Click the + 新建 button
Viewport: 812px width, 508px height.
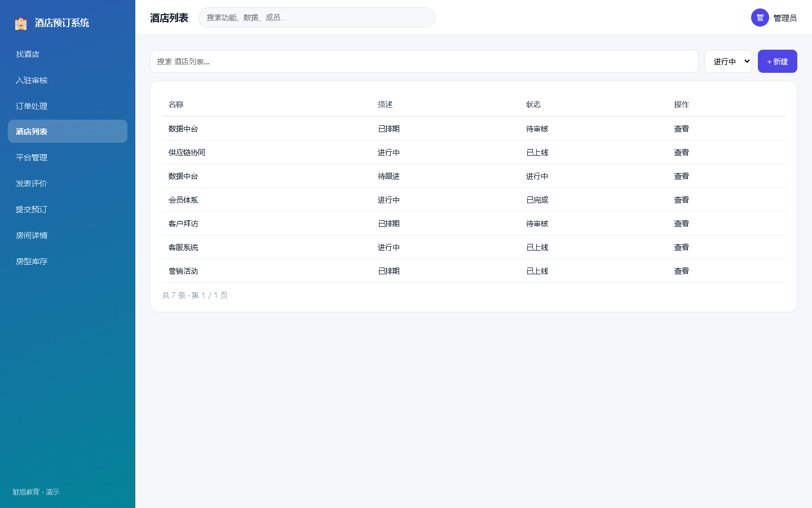777,62
